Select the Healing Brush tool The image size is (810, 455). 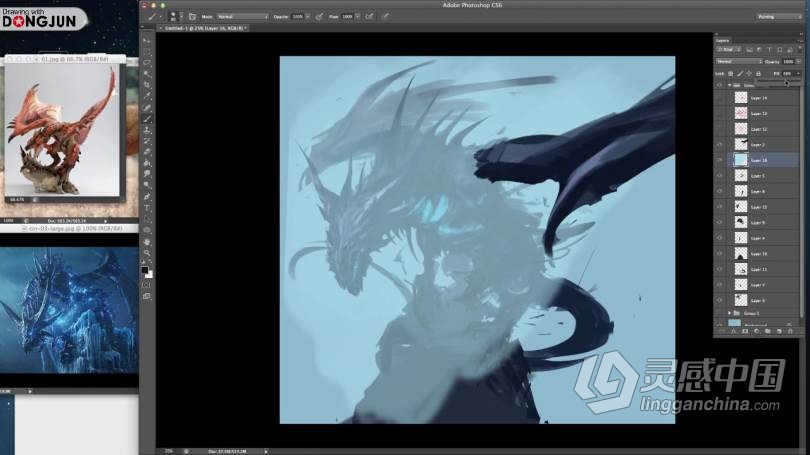point(147,108)
